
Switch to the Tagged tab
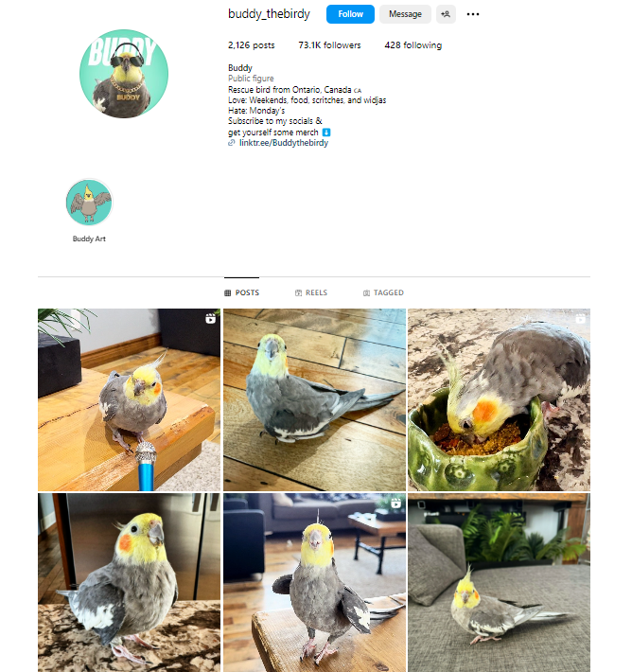coord(383,292)
